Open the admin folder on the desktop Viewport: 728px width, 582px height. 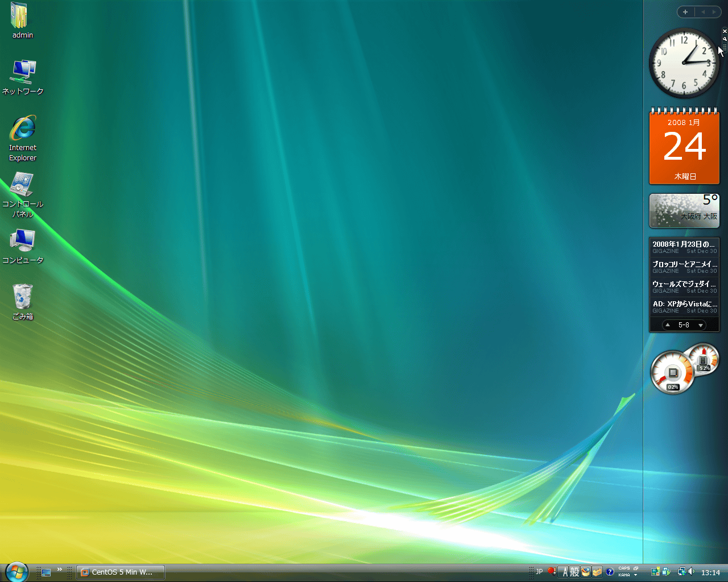coord(21,14)
